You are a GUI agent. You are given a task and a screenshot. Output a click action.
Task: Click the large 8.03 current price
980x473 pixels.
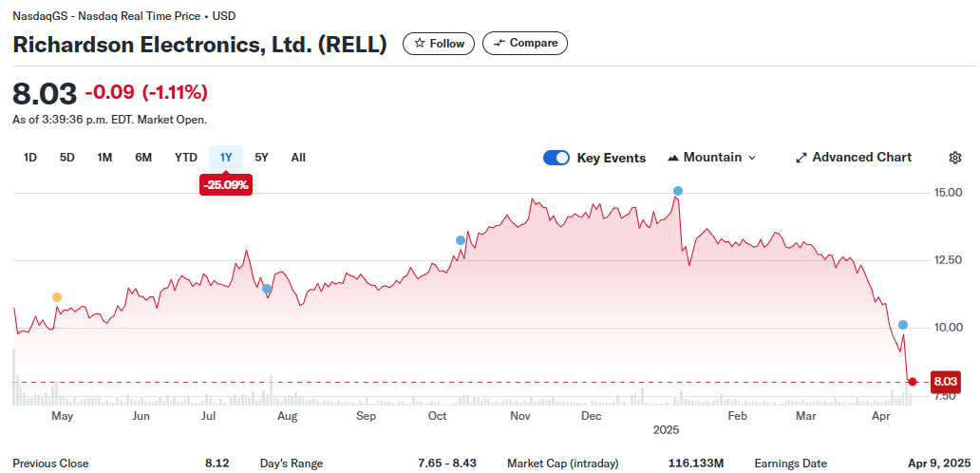(45, 94)
